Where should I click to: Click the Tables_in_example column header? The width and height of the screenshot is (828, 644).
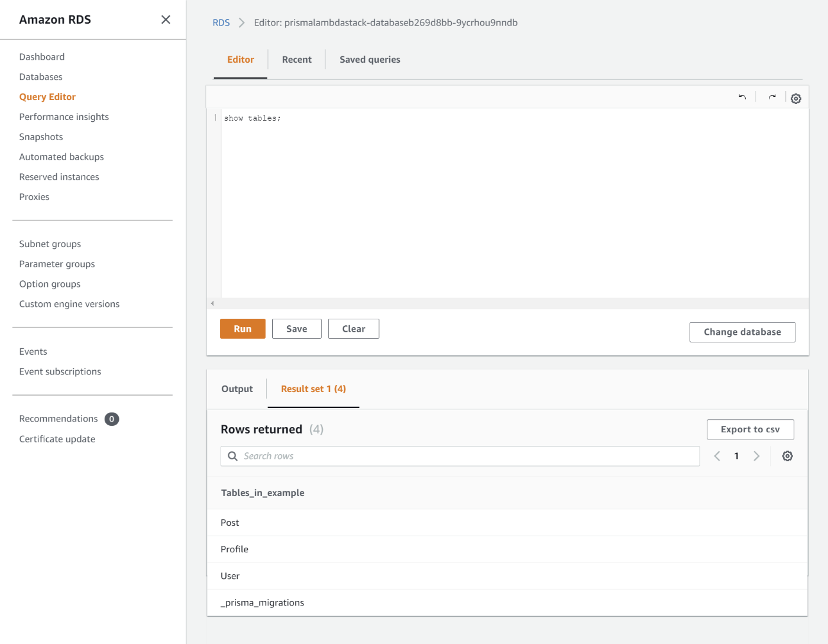(263, 493)
